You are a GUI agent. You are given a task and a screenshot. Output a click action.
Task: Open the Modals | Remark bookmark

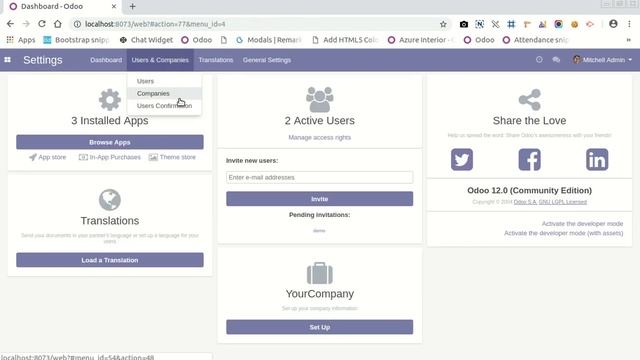pyautogui.click(x=269, y=40)
